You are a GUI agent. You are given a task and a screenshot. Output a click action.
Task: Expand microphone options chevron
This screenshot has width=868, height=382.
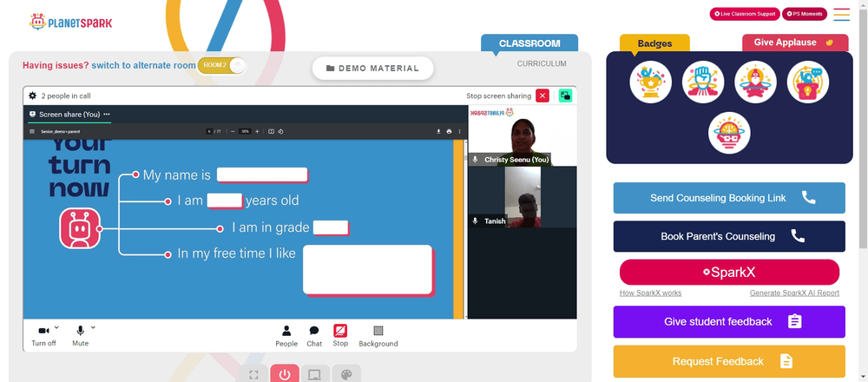click(93, 327)
